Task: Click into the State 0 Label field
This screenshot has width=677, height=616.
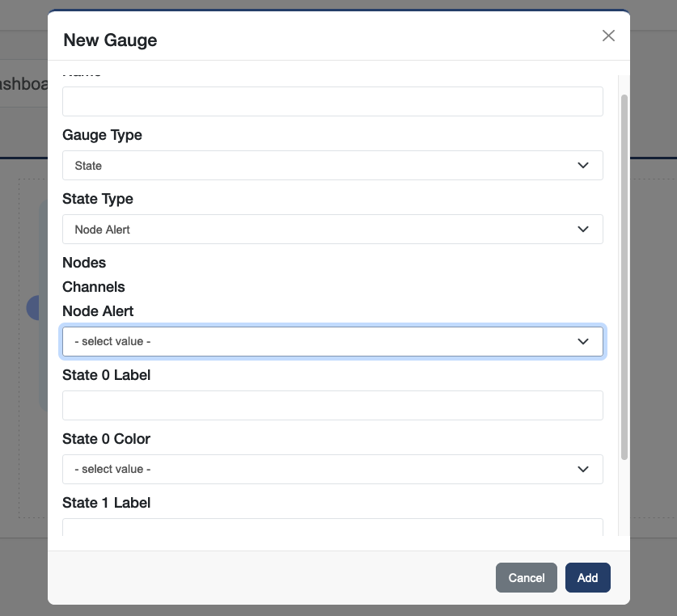Action: 332,405
